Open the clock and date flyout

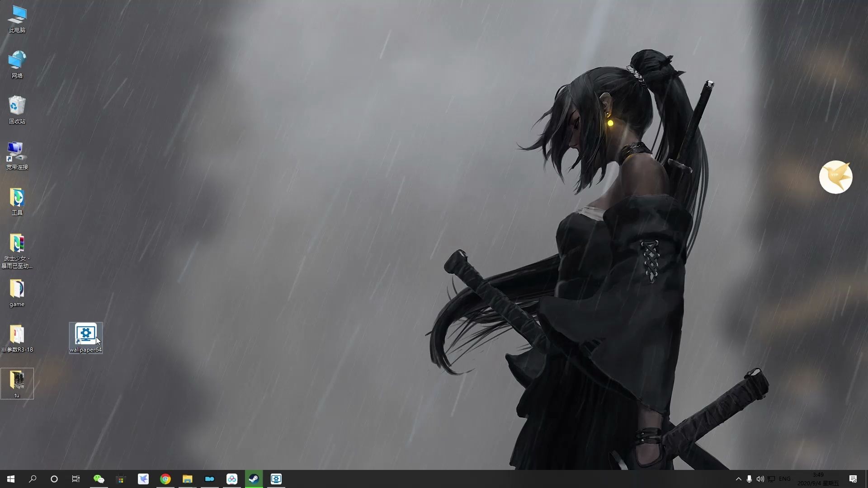click(818, 479)
